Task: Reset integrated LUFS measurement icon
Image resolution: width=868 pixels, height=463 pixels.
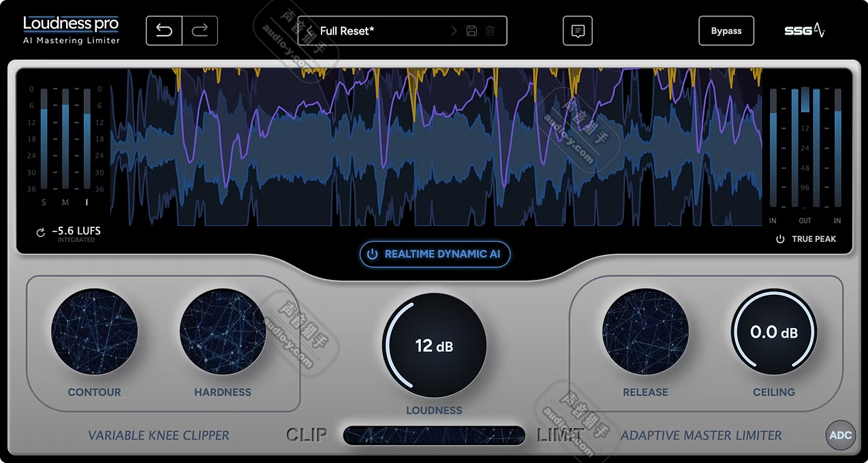Action: click(x=40, y=233)
